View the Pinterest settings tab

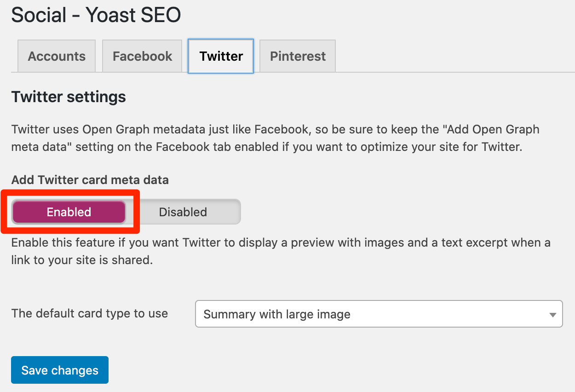point(297,56)
